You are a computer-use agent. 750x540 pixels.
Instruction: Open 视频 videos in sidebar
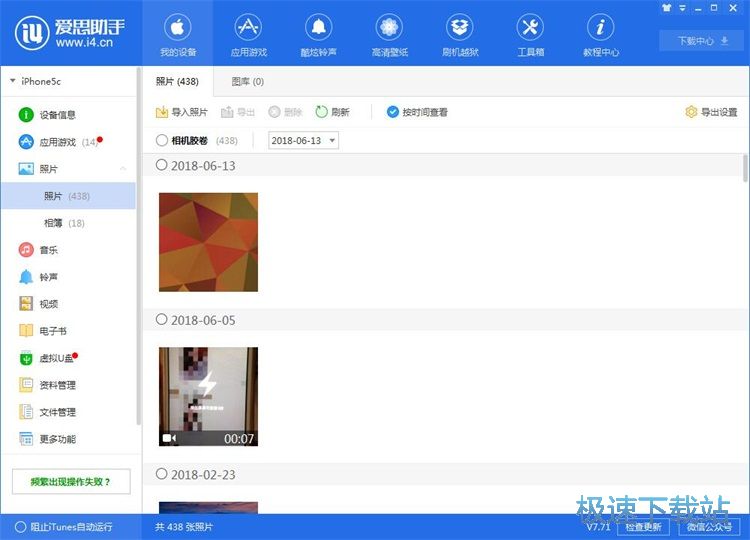coord(38,304)
